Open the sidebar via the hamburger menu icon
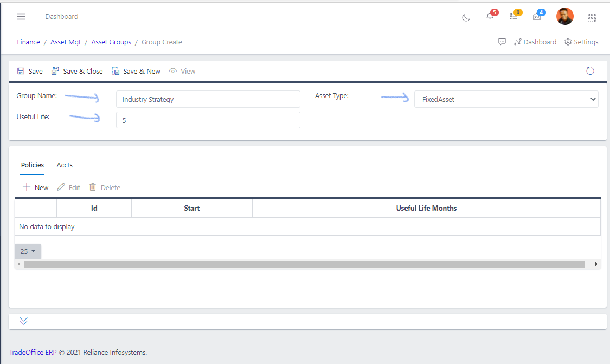 point(21,16)
